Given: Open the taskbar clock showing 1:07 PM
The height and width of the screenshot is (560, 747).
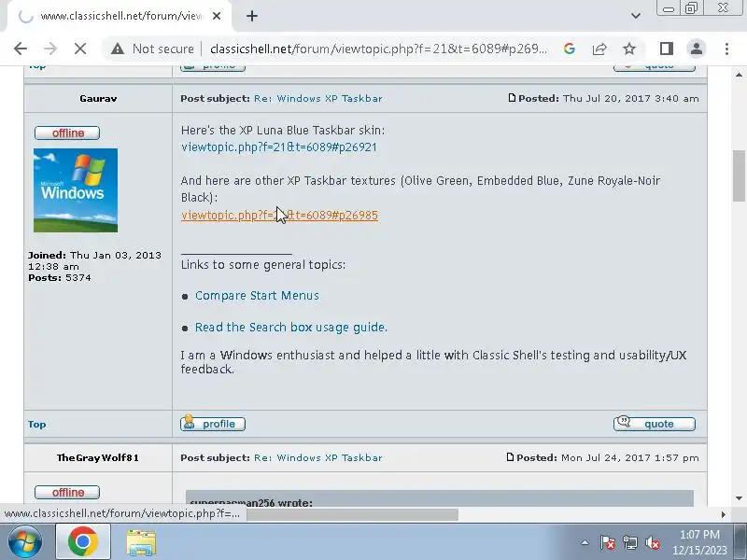Looking at the screenshot, I should pyautogui.click(x=699, y=542).
